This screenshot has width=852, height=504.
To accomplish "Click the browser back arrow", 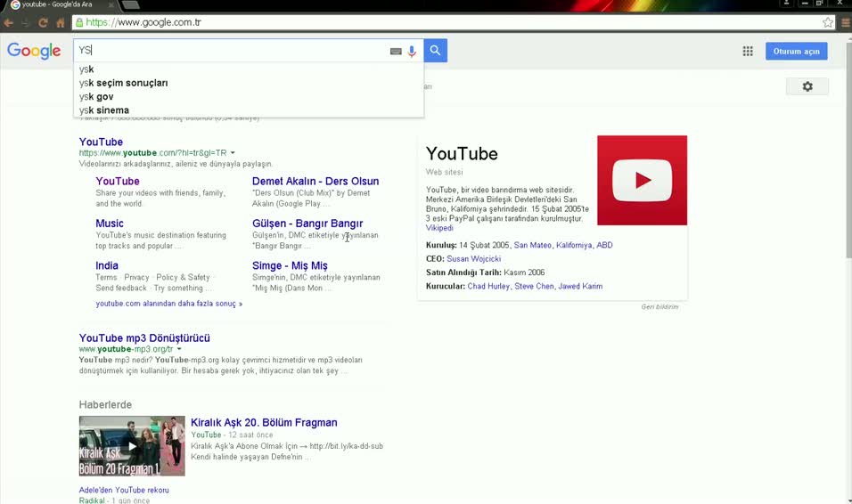I will point(8,22).
